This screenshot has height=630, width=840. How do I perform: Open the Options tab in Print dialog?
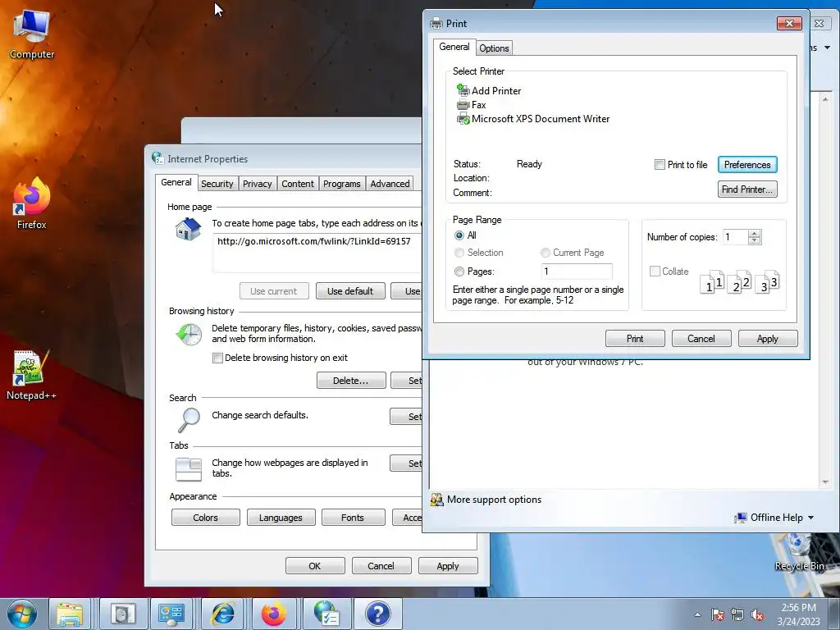tap(494, 48)
